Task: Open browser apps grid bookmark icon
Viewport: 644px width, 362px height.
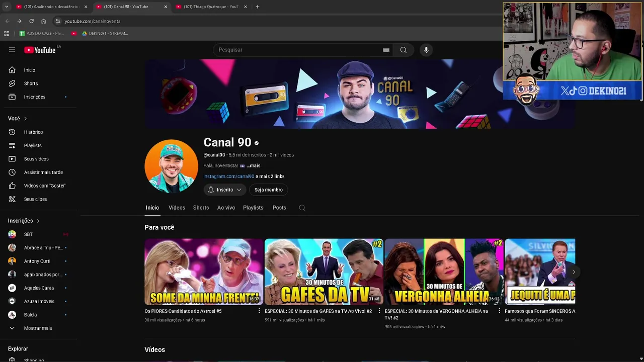Action: pos(7,33)
